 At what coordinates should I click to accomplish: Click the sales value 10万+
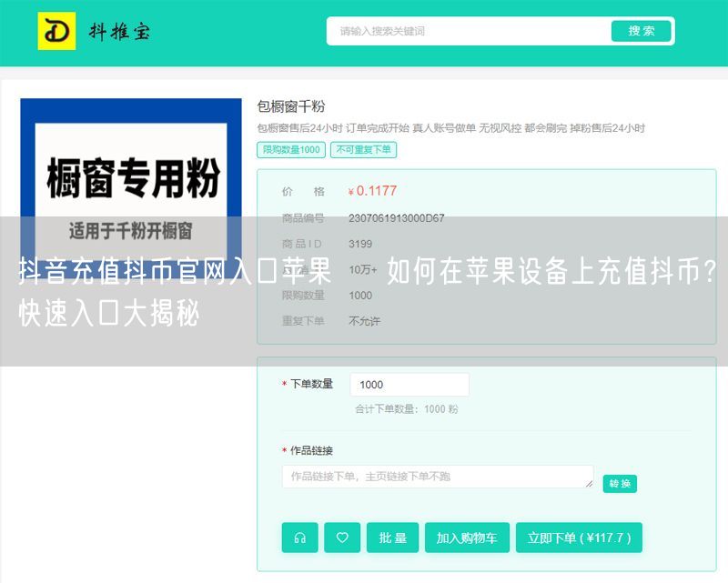point(363,270)
